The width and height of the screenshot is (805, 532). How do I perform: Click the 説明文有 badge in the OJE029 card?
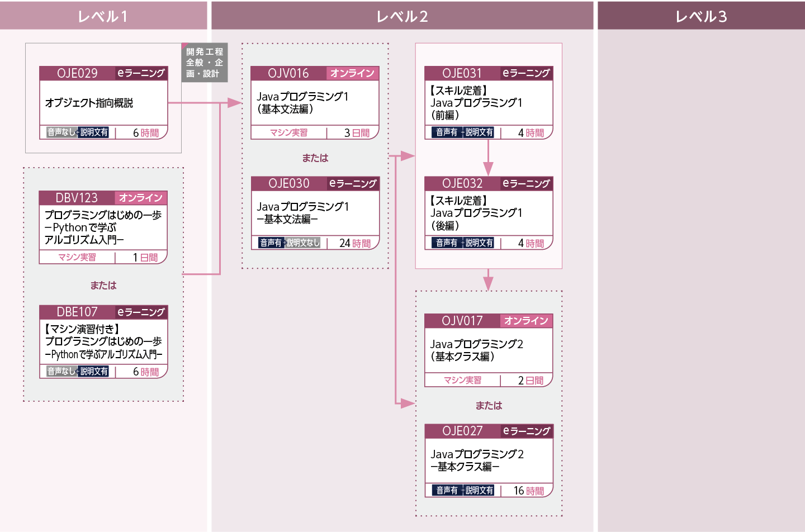pos(94,132)
